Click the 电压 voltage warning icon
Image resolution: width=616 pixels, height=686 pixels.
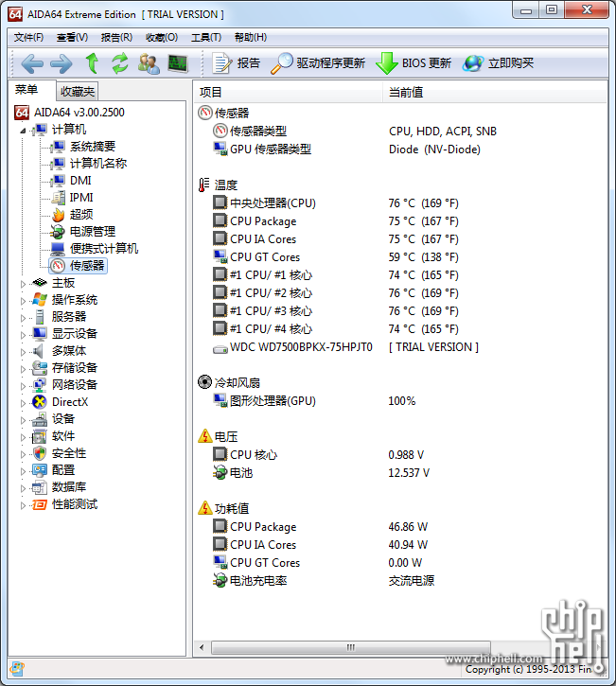(x=204, y=436)
